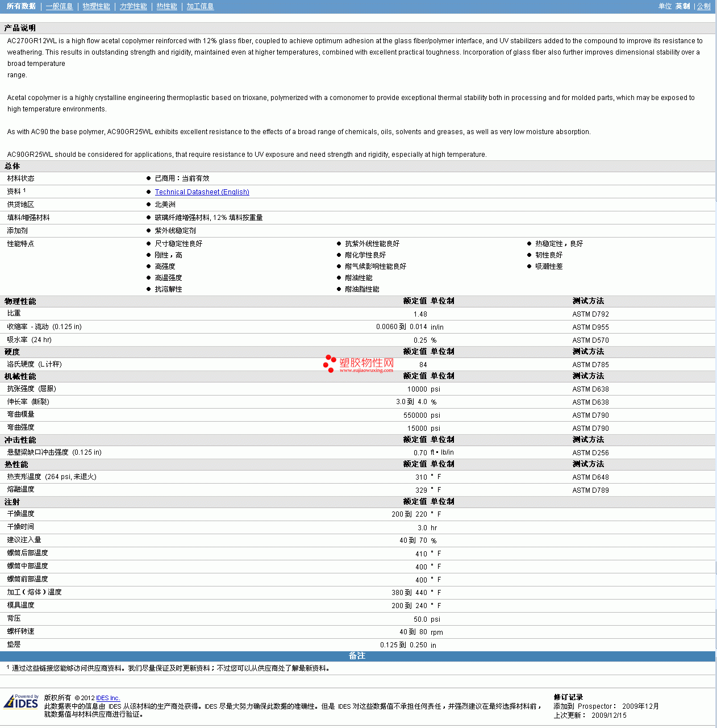Open the IDES Inc. link

[108, 698]
